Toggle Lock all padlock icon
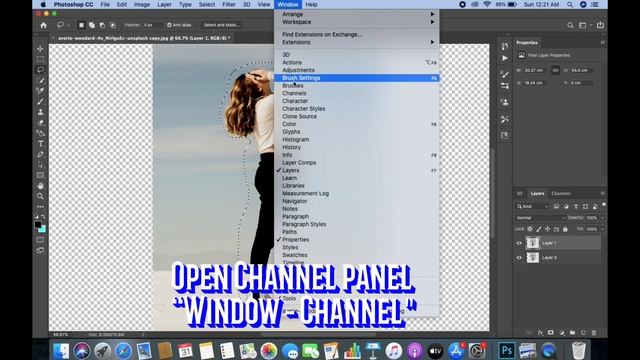Screen dimensions: 640x360 coord(565,229)
